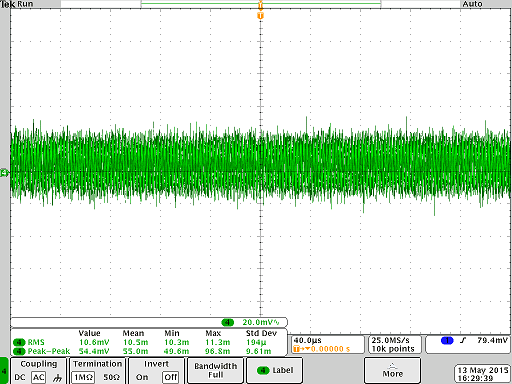Choose 50Ω termination
The width and height of the screenshot is (512, 384).
tap(111, 377)
